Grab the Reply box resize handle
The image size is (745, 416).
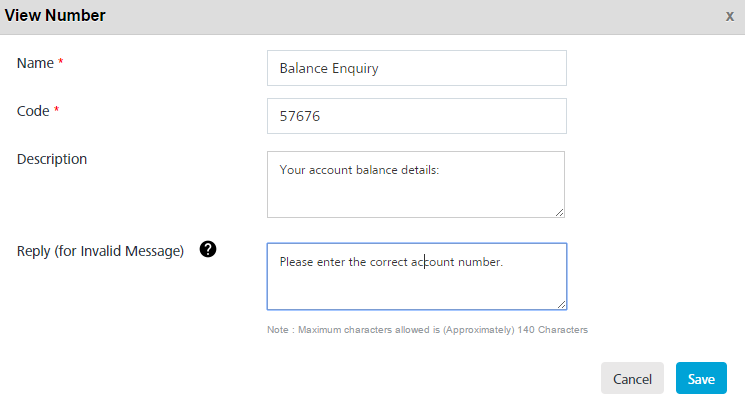pyautogui.click(x=562, y=304)
